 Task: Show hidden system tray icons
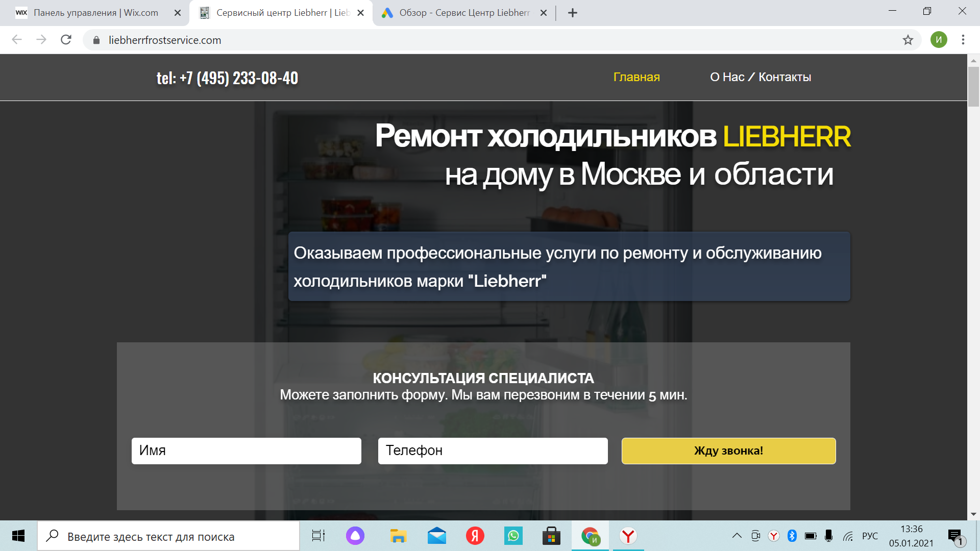click(737, 536)
